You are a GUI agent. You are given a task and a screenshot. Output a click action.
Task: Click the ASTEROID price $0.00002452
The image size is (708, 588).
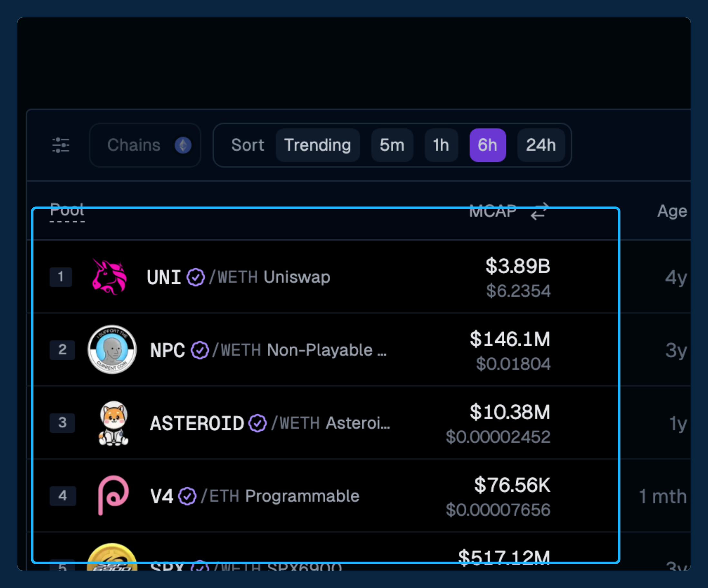(498, 437)
